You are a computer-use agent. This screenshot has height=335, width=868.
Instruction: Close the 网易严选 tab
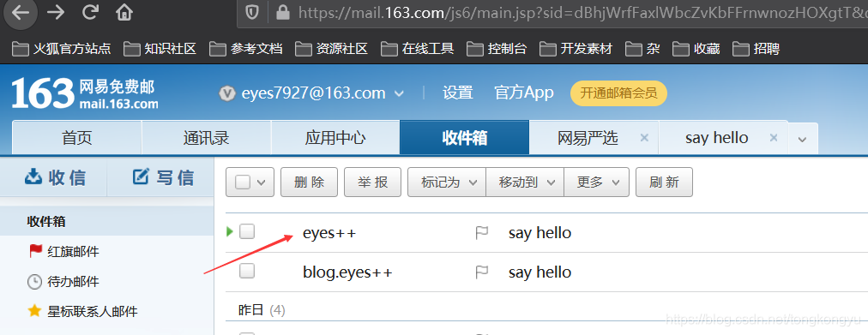pyautogui.click(x=644, y=138)
